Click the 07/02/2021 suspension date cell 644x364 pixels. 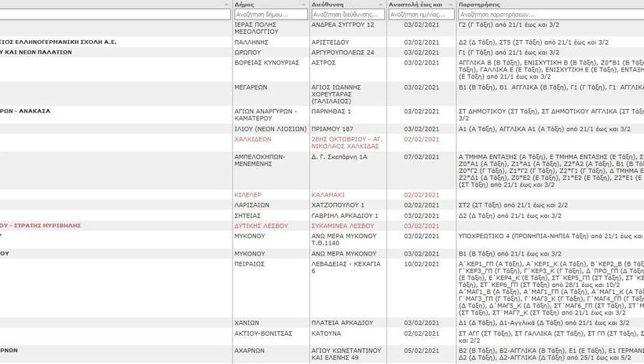pos(421,156)
